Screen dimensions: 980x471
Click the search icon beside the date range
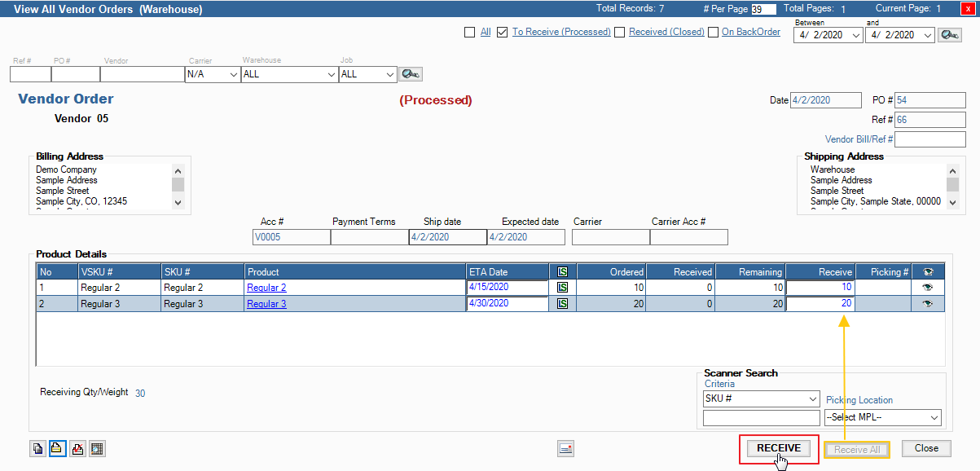click(x=949, y=35)
